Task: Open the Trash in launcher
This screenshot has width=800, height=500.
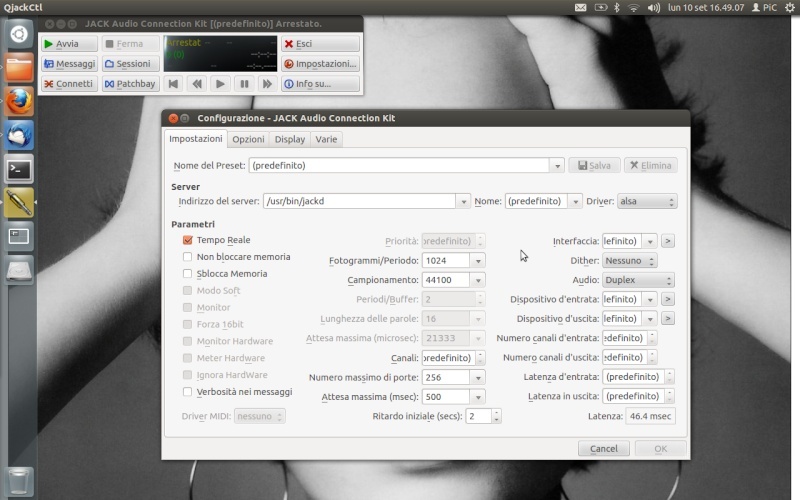Action: pos(19,482)
